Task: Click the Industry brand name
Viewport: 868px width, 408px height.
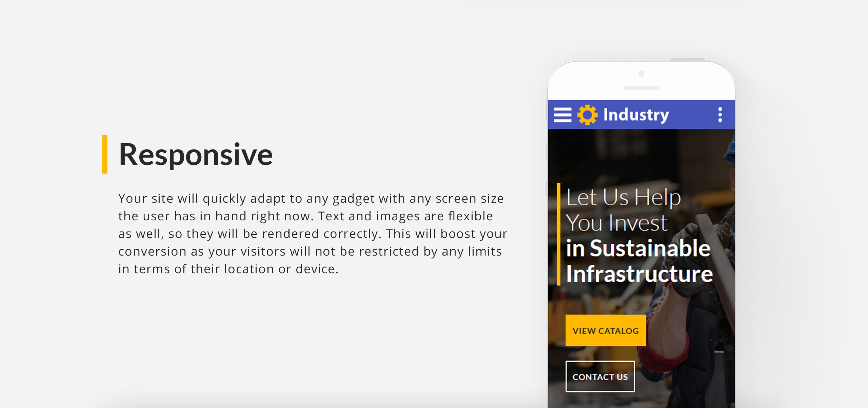Action: click(636, 115)
